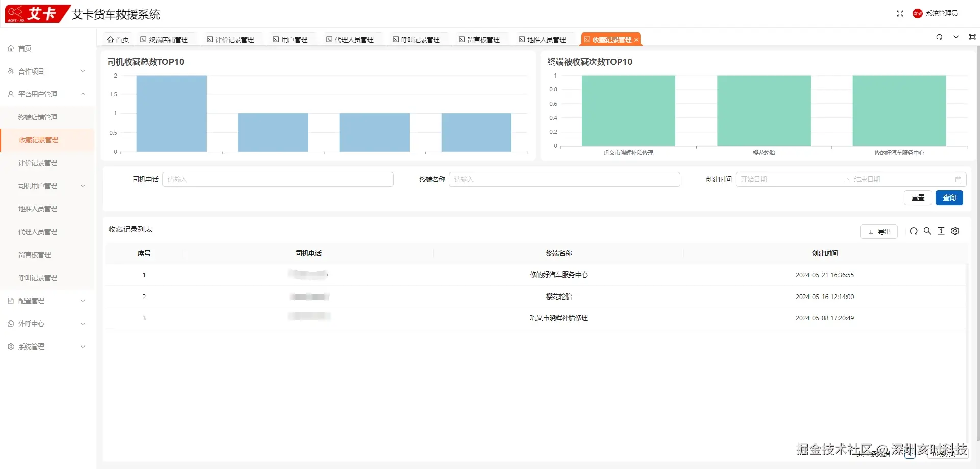Click the table cell 巩义市晓辉补胎修理

(x=558, y=318)
